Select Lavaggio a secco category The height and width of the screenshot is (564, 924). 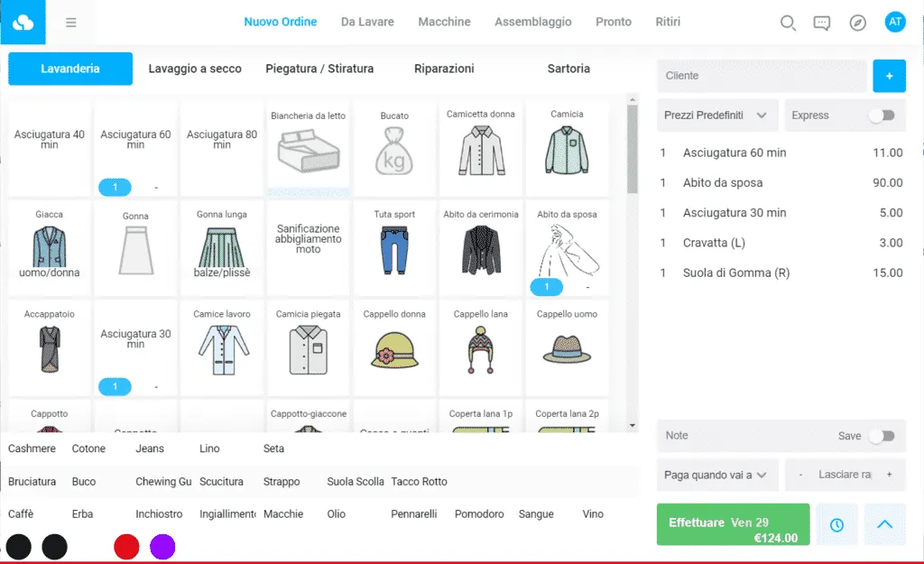[195, 69]
